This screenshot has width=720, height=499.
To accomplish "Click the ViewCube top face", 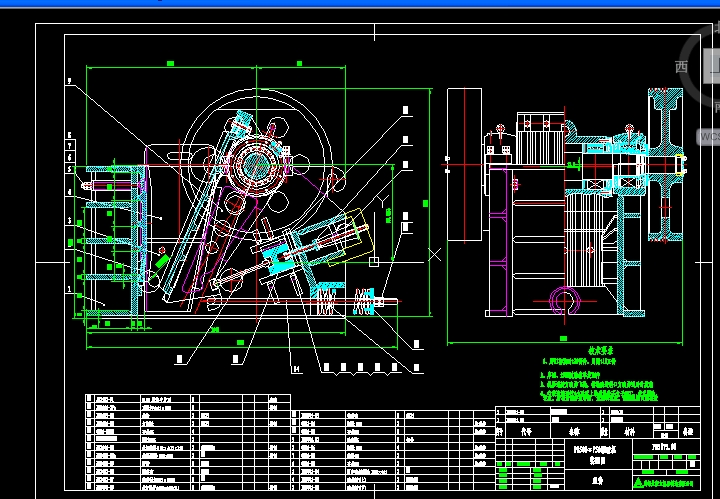I will coord(712,65).
